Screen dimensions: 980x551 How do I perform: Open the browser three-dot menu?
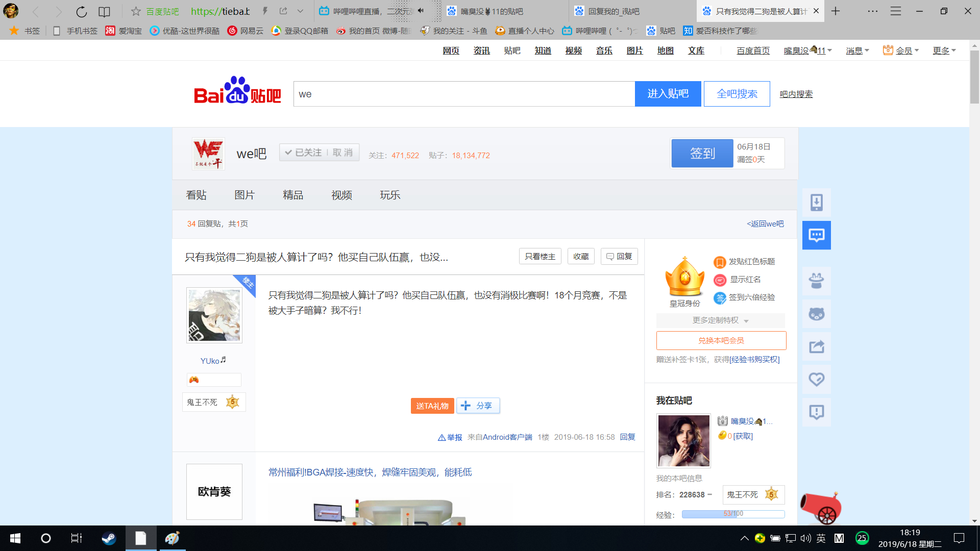point(873,11)
